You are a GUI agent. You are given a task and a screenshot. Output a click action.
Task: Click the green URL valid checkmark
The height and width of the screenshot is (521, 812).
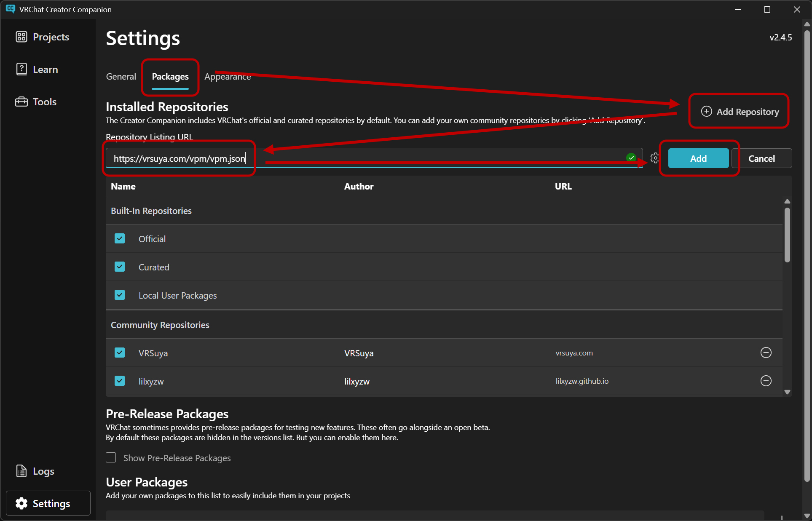tap(631, 158)
